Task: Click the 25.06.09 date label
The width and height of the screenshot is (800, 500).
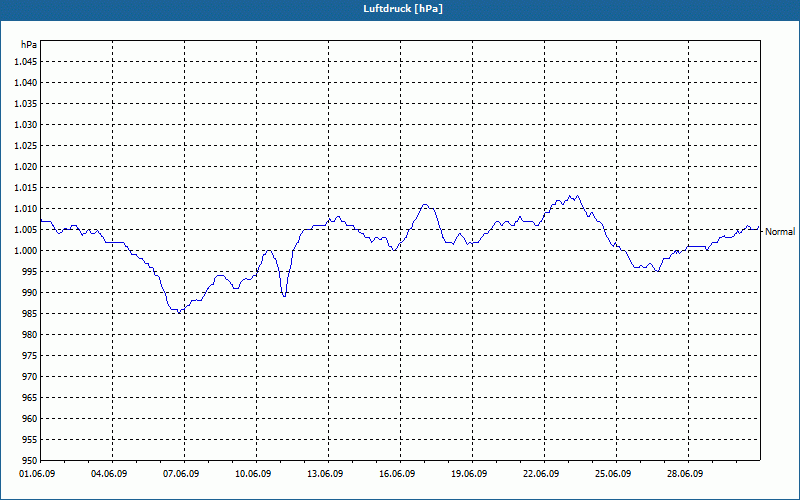Action: tap(613, 474)
